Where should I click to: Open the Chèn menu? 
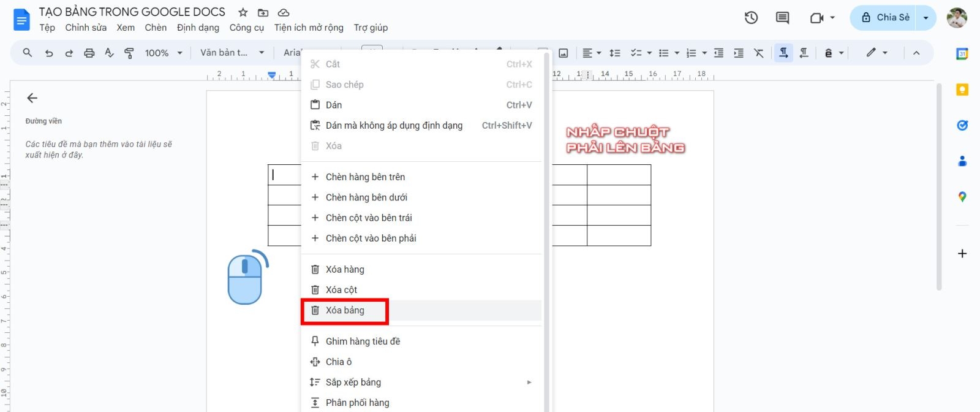(156, 28)
